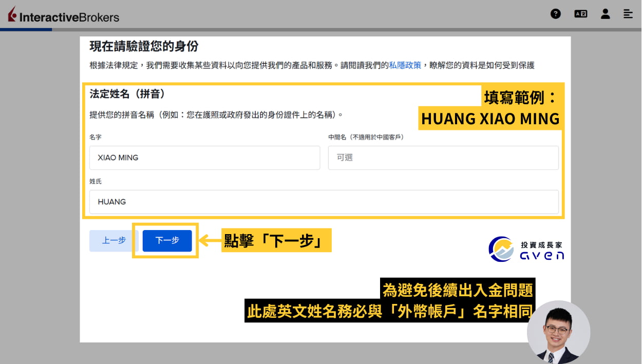The width and height of the screenshot is (642, 364).
Task: Click the Interactive Brokers logo
Action: tap(63, 15)
